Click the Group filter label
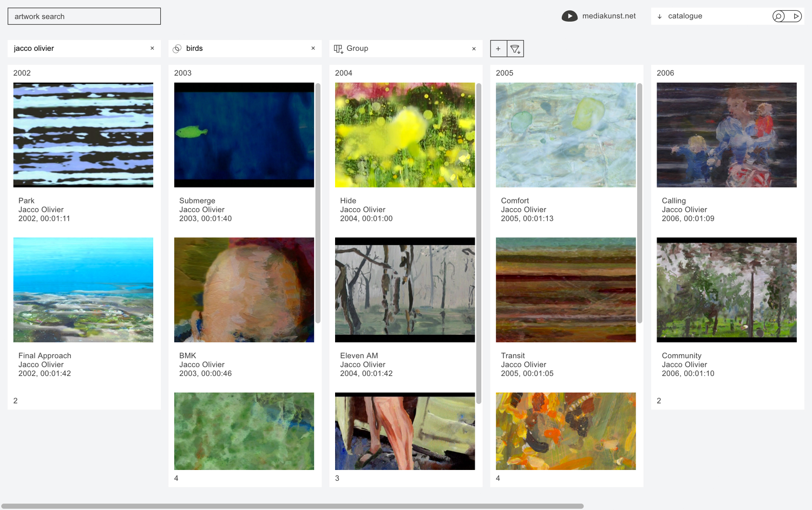 [357, 48]
